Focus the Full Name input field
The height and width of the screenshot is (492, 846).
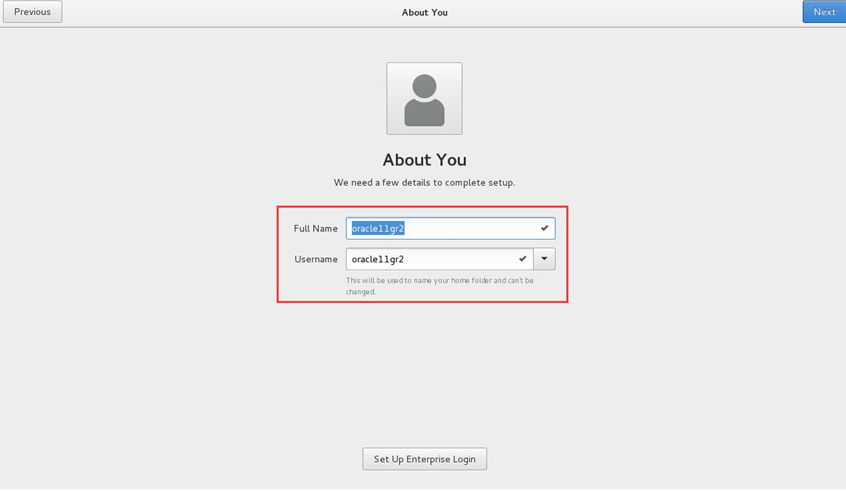point(451,229)
